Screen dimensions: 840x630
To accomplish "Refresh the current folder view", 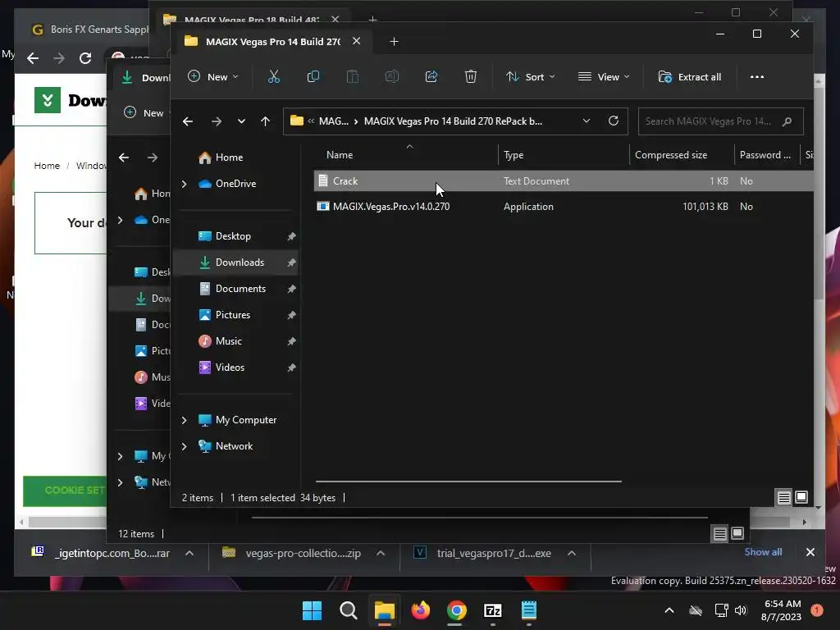I will tap(614, 121).
